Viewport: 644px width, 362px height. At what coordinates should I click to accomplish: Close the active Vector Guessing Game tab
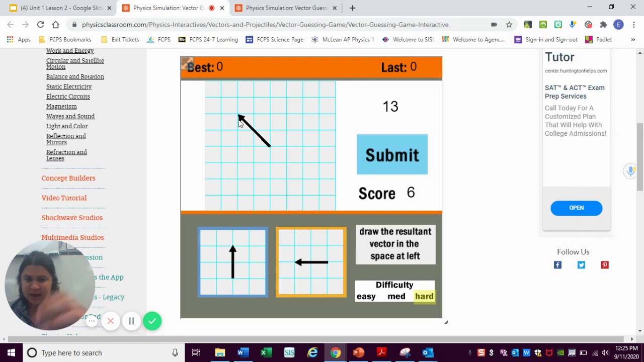pyautogui.click(x=222, y=8)
